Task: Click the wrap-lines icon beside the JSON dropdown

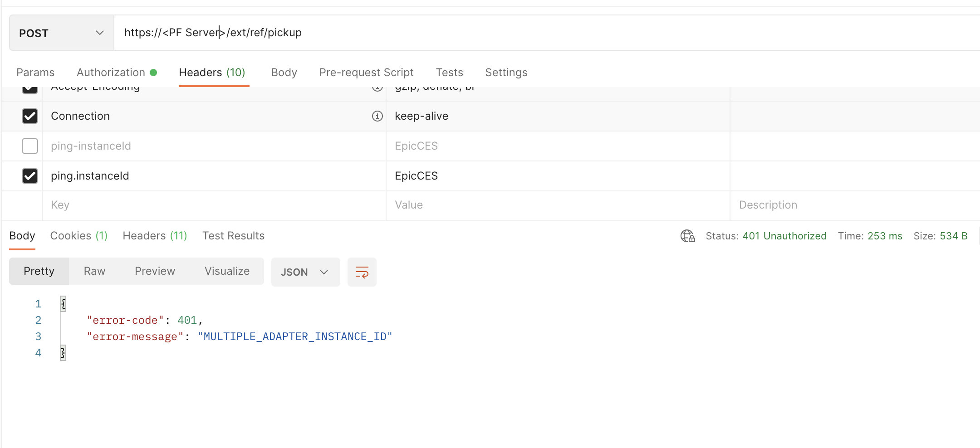Action: point(362,272)
